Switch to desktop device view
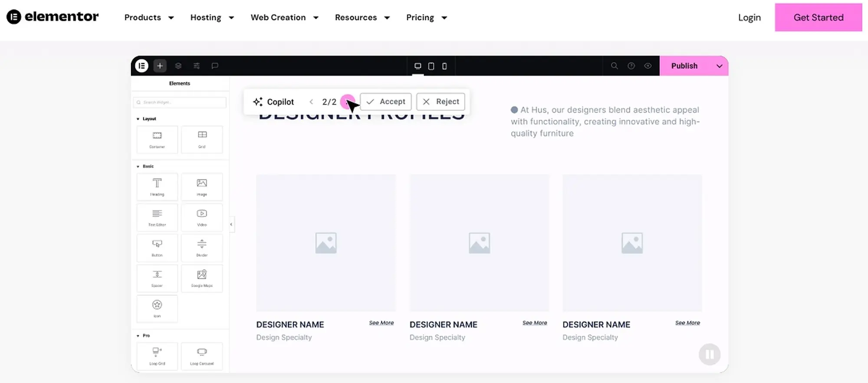 (x=418, y=66)
